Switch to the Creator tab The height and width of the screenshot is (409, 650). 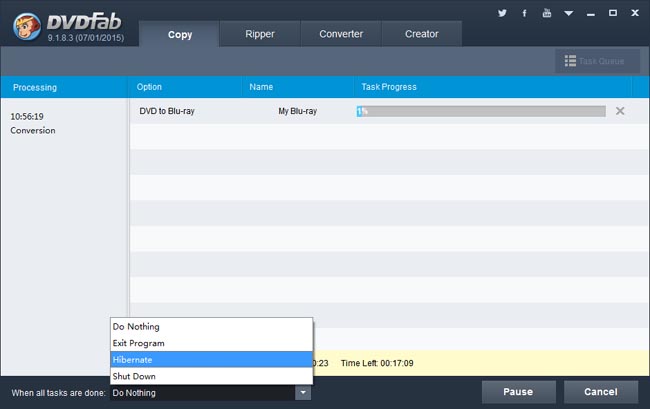(x=421, y=34)
